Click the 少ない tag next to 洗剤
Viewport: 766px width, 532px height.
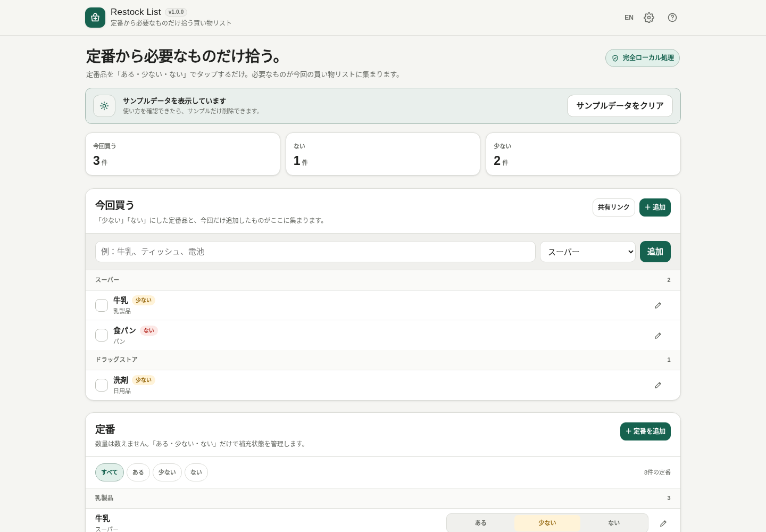pos(144,380)
